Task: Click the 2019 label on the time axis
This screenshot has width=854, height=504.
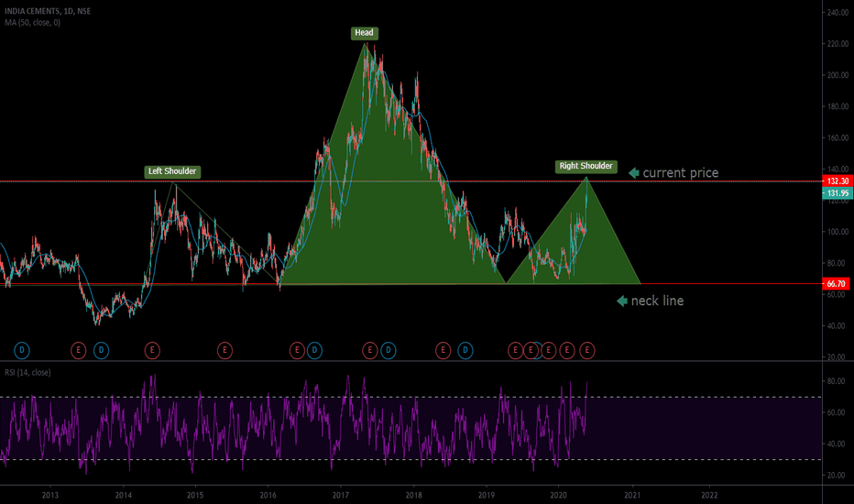Action: pos(487,495)
